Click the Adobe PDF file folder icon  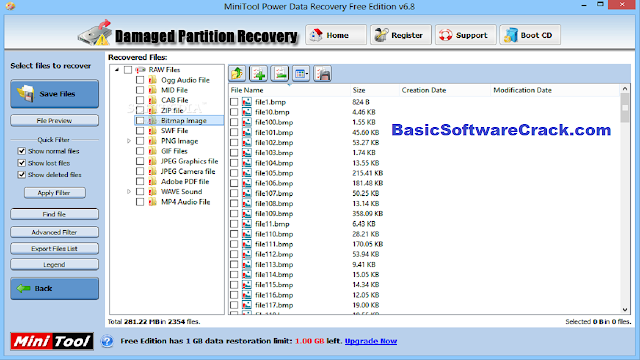153,182
